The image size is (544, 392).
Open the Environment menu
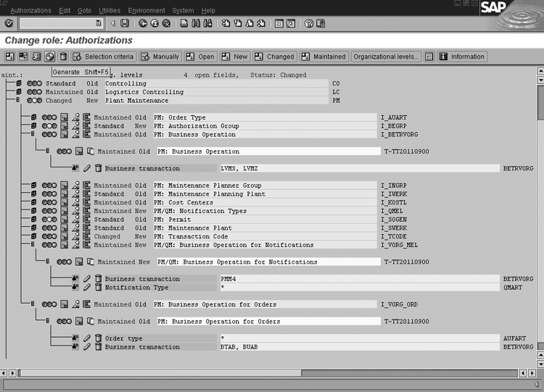point(147,11)
